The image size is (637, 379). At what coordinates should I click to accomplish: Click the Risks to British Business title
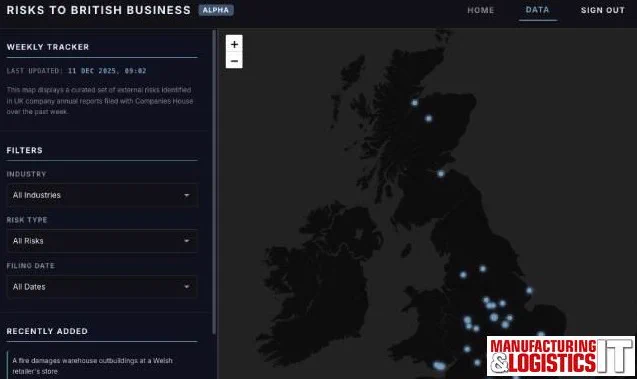pos(98,10)
